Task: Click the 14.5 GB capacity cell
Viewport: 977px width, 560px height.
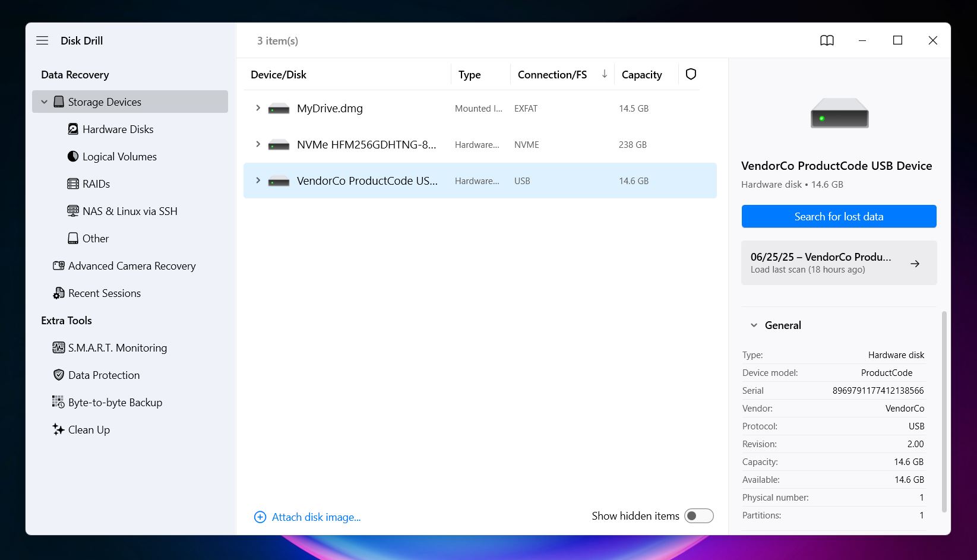Action: point(634,109)
